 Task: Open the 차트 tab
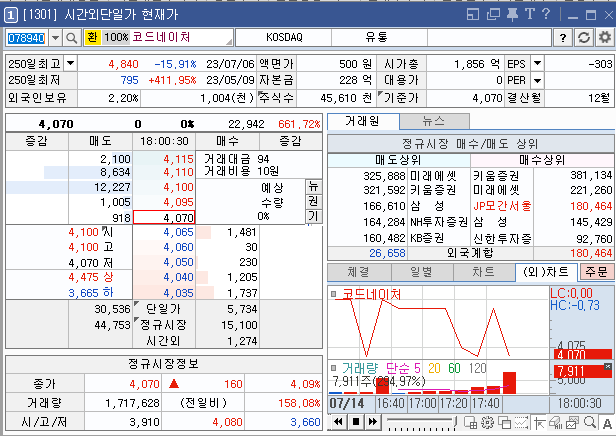coord(484,272)
